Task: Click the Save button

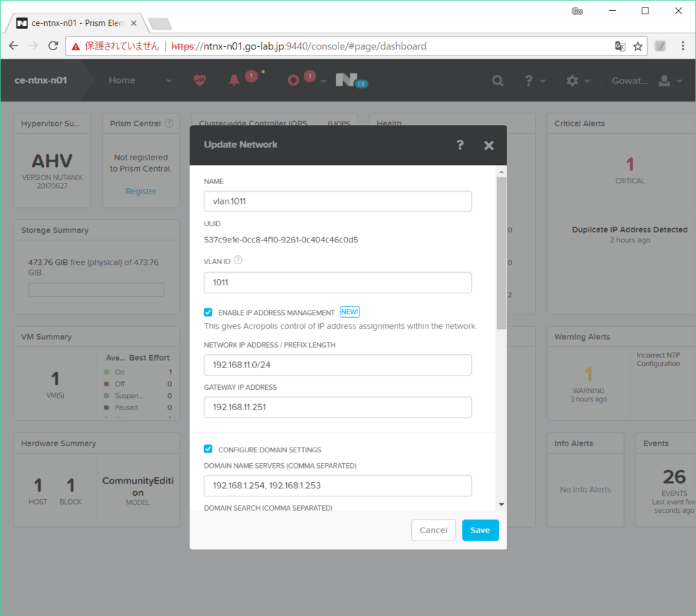Action: 481,530
